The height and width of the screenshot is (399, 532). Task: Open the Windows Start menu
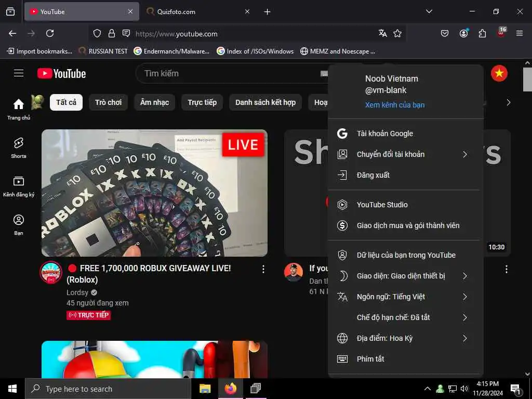pos(12,389)
